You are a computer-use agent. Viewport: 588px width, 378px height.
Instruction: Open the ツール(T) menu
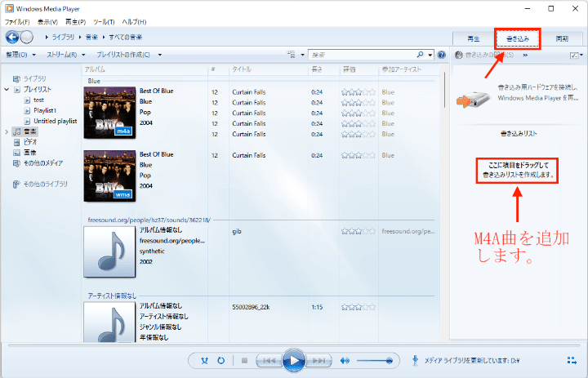pyautogui.click(x=104, y=22)
